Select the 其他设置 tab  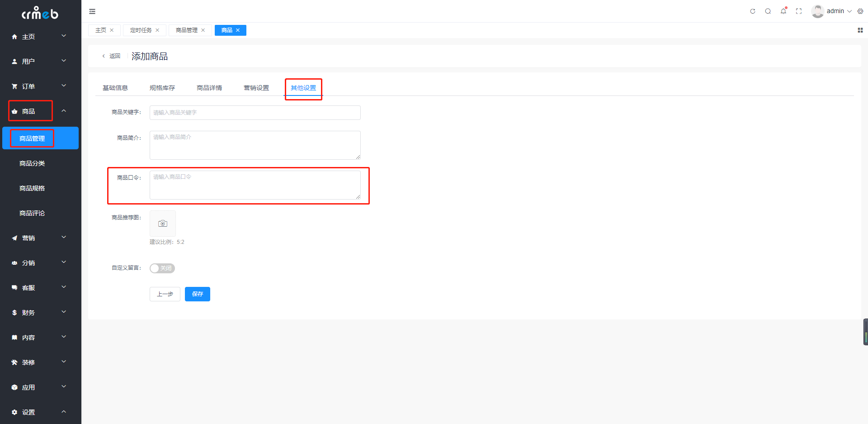(303, 88)
